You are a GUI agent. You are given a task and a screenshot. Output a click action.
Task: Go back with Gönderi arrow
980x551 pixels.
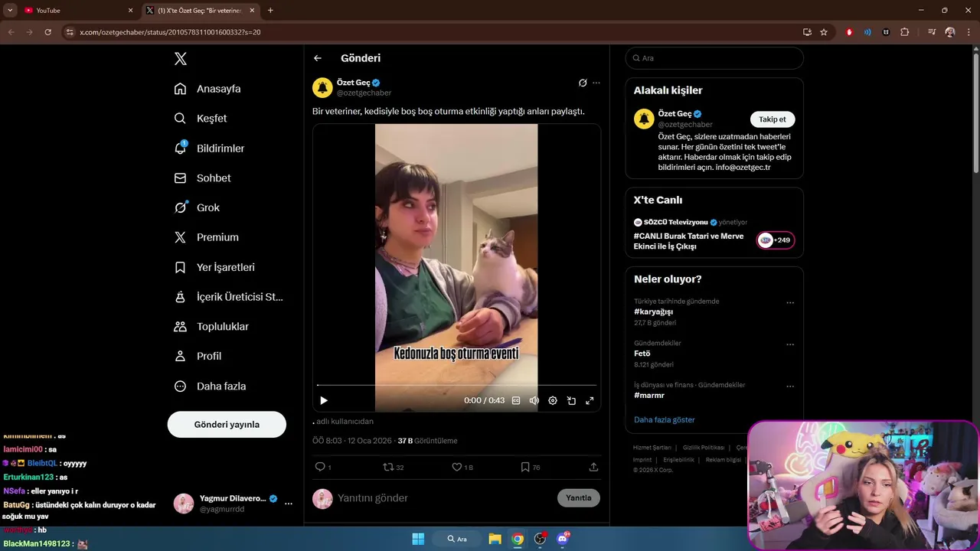tap(318, 58)
